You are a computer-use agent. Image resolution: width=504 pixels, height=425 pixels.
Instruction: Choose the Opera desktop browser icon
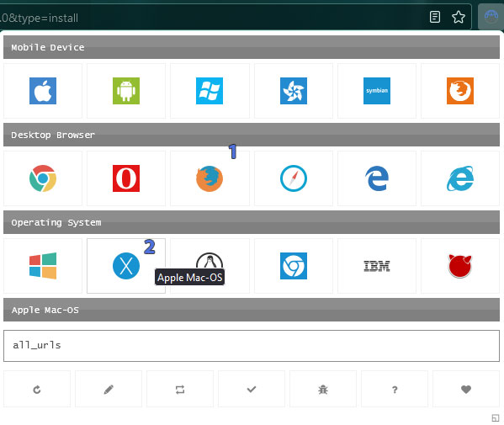pyautogui.click(x=126, y=178)
